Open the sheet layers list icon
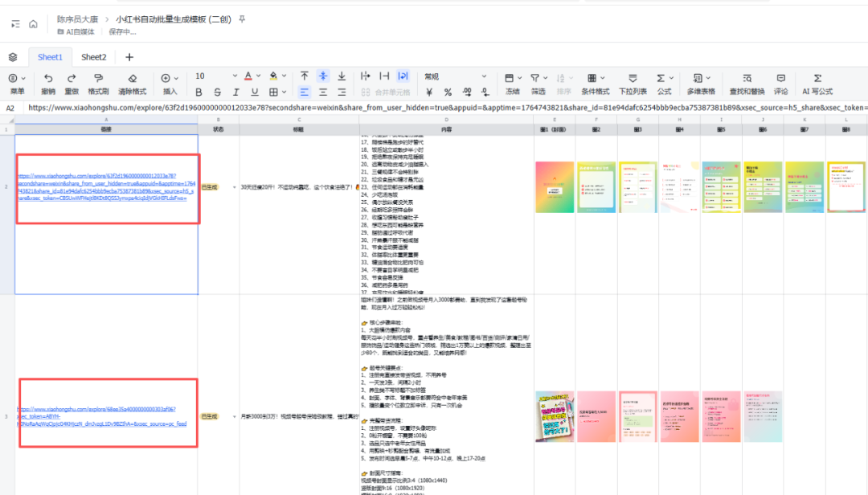Screen dimensions: 868x495 pyautogui.click(x=13, y=57)
